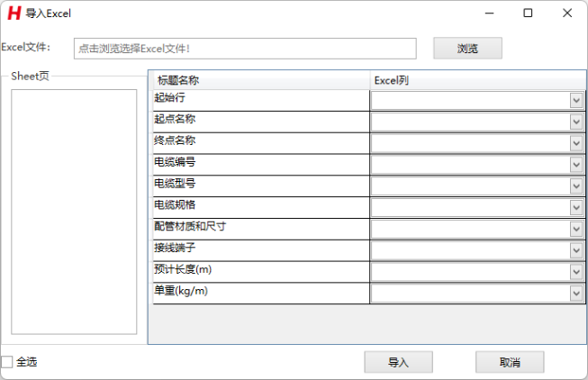Maximize the 导入Excel dialog window

tap(528, 14)
